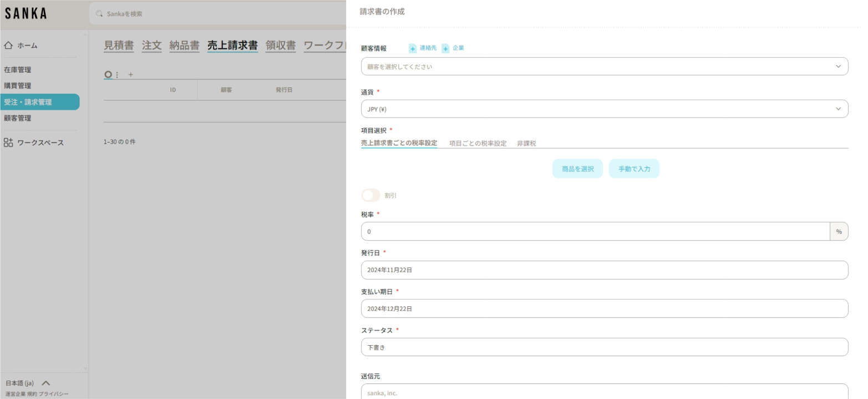This screenshot has height=399, width=868.
Task: Open 在庫管理 in the sidebar
Action: (18, 70)
